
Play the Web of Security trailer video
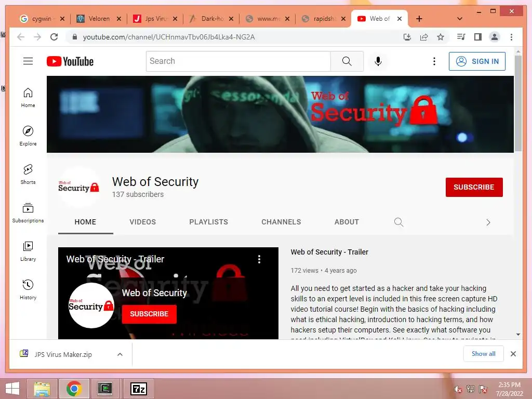point(168,293)
